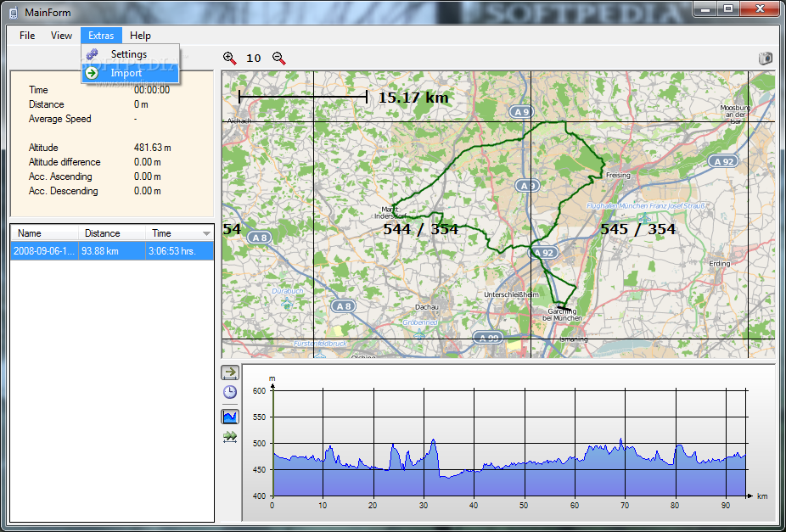Minimize the MainForm window
The image size is (786, 532).
(707, 8)
